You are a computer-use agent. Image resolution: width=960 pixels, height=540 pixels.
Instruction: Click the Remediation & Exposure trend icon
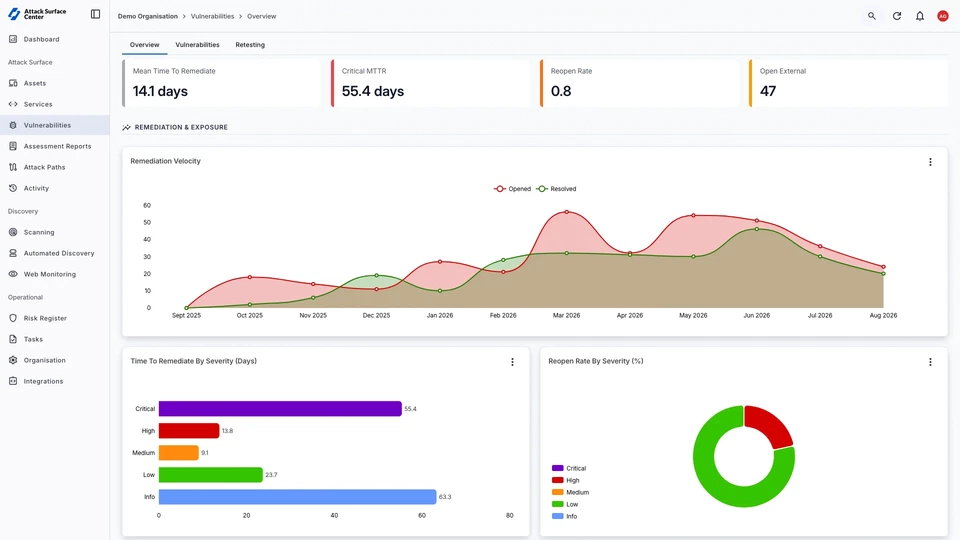pyautogui.click(x=126, y=127)
